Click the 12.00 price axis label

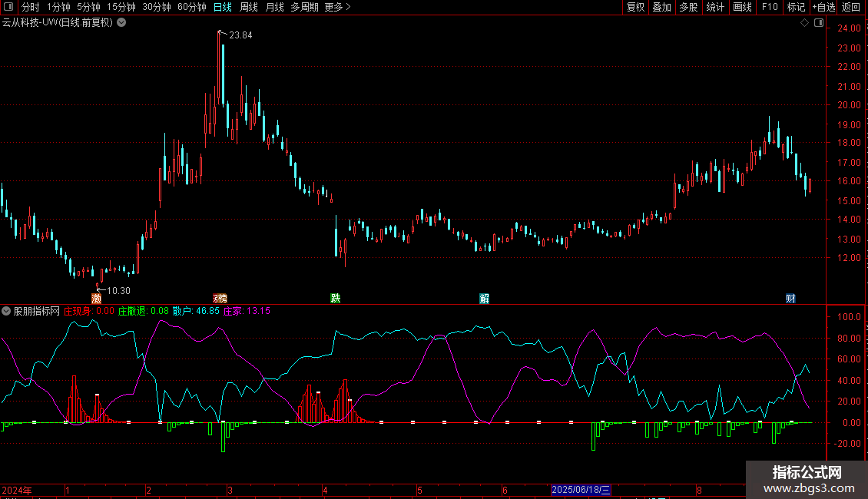pos(849,258)
